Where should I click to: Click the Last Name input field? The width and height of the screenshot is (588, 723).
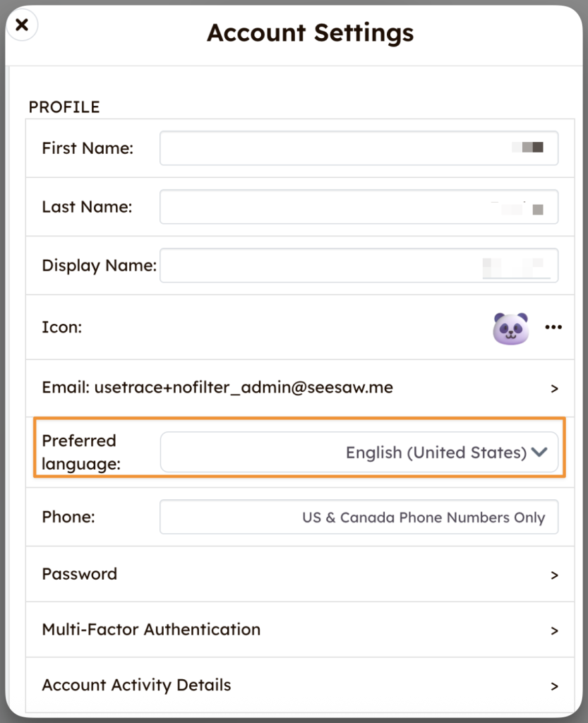(359, 207)
